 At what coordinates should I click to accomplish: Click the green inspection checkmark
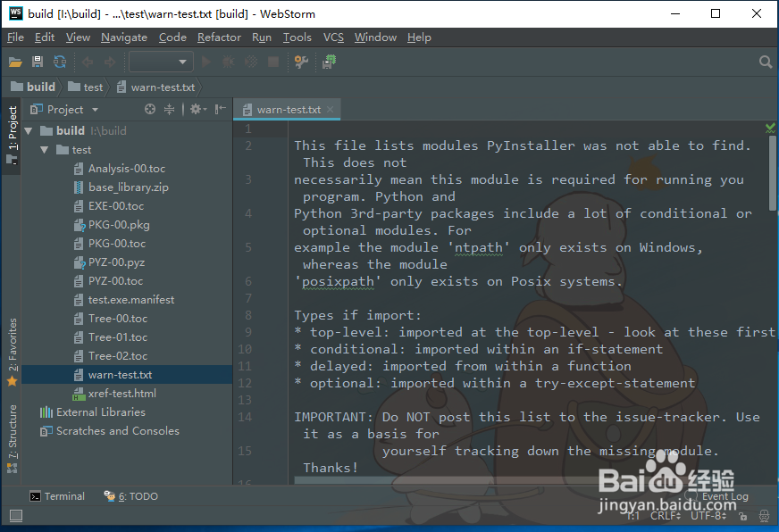click(770, 128)
